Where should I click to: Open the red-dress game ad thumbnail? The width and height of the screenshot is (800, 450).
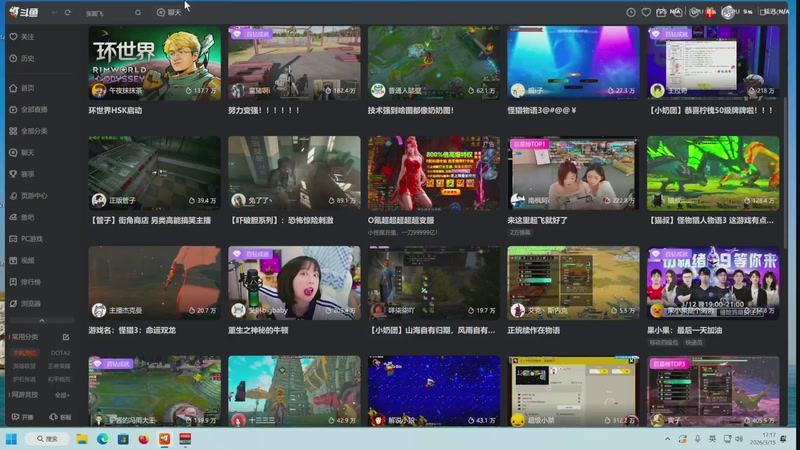pyautogui.click(x=434, y=173)
